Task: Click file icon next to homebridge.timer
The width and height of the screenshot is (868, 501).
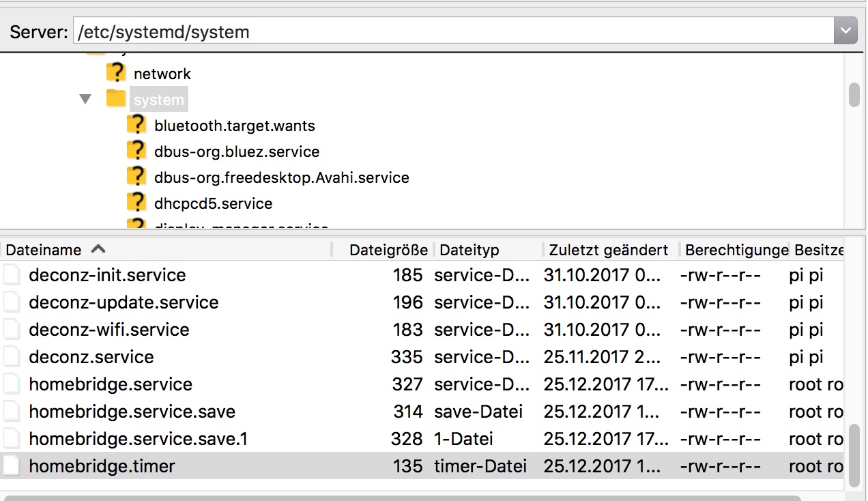Action: [x=12, y=466]
